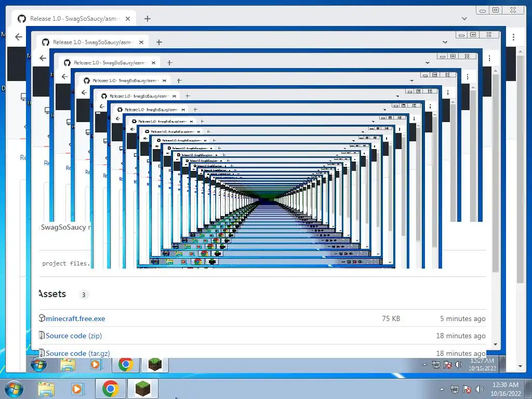Select Release 1.0 tab in third nested window

[109, 63]
